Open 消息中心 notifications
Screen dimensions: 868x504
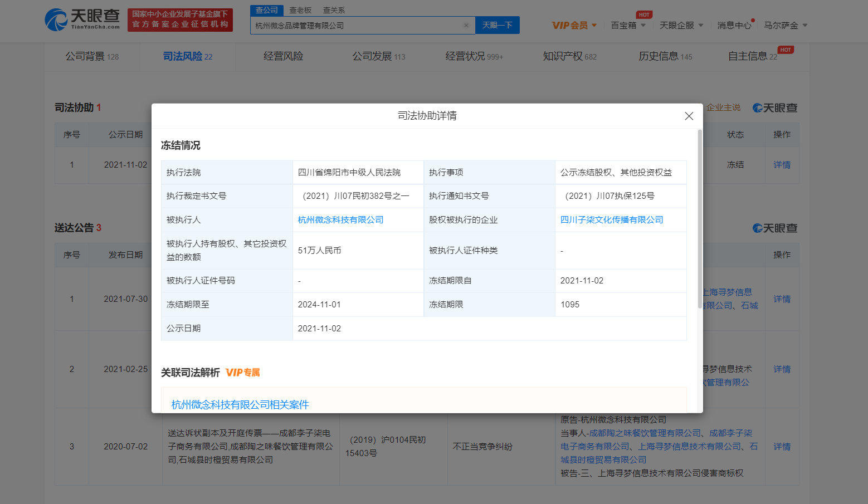[734, 26]
